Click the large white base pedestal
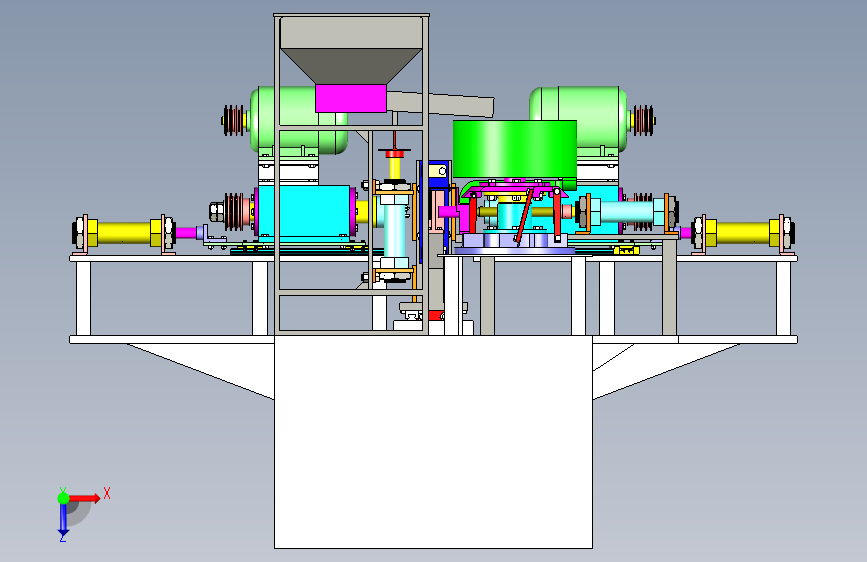Image resolution: width=867 pixels, height=562 pixels. pos(433,441)
